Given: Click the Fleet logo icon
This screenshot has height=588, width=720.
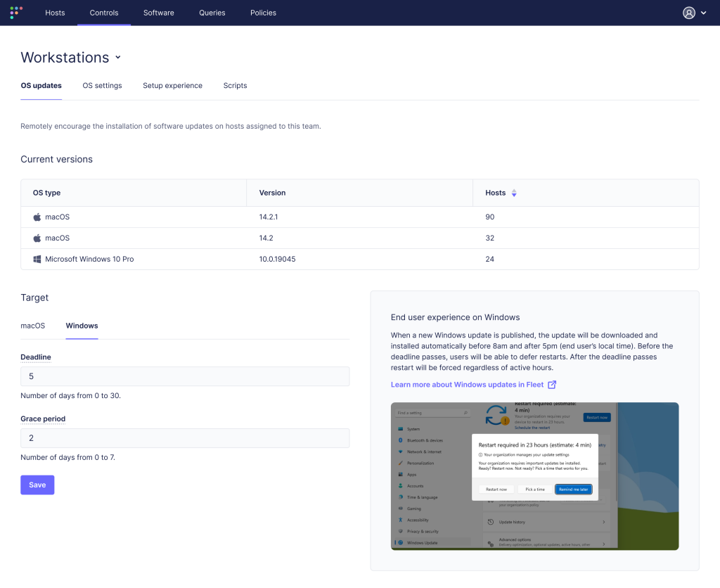Looking at the screenshot, I should point(16,13).
